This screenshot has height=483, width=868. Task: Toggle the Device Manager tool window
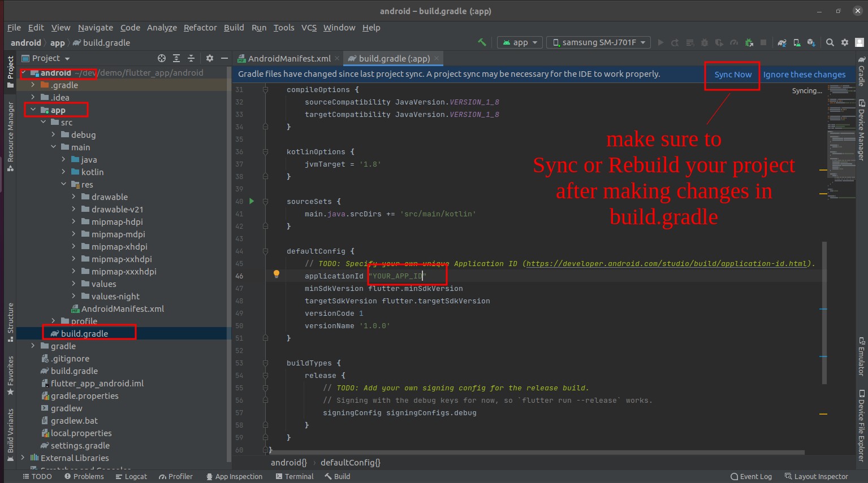click(x=861, y=129)
